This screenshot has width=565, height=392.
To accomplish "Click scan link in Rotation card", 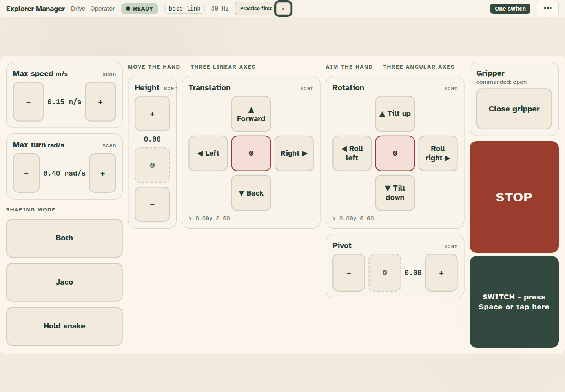I will point(451,88).
